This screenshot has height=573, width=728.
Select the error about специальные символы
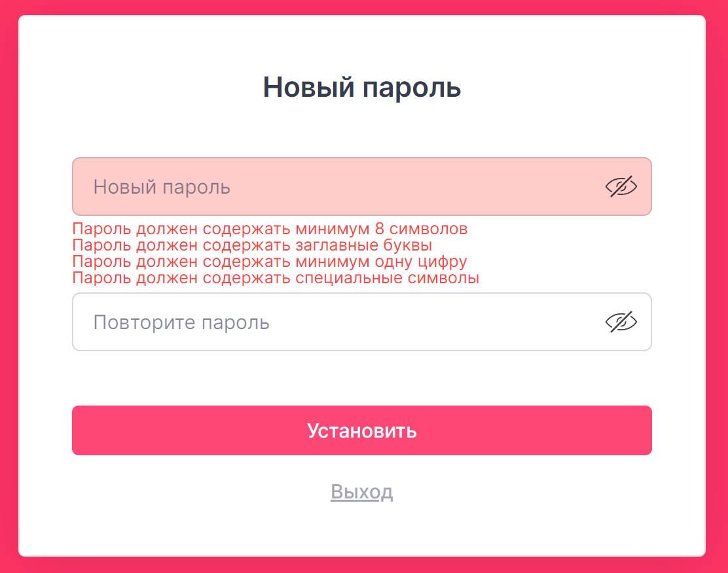coord(276,278)
